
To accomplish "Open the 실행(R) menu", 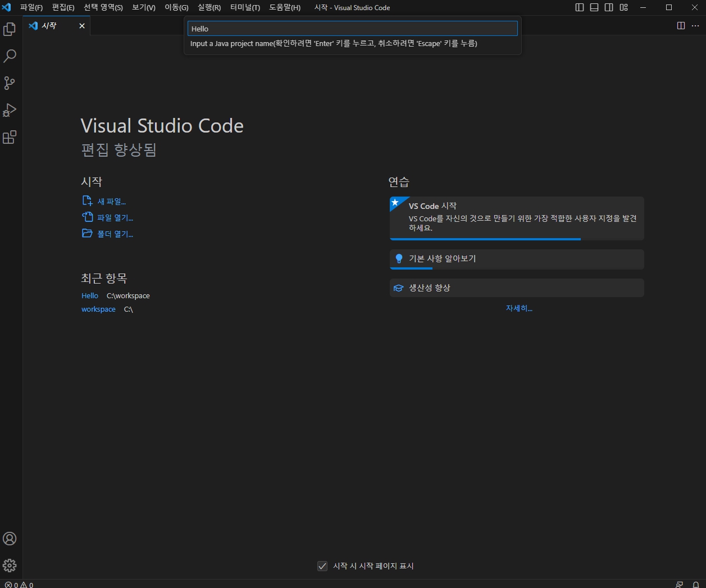I will pyautogui.click(x=209, y=7).
